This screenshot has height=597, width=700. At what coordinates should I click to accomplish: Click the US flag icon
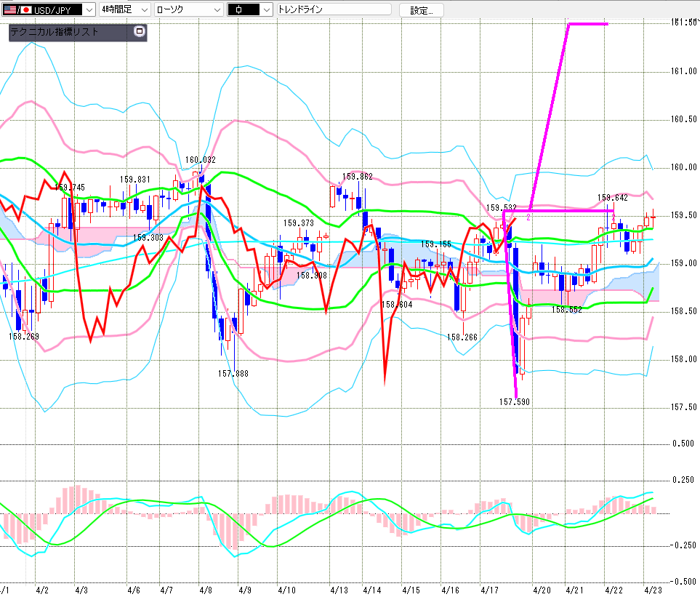(9, 9)
